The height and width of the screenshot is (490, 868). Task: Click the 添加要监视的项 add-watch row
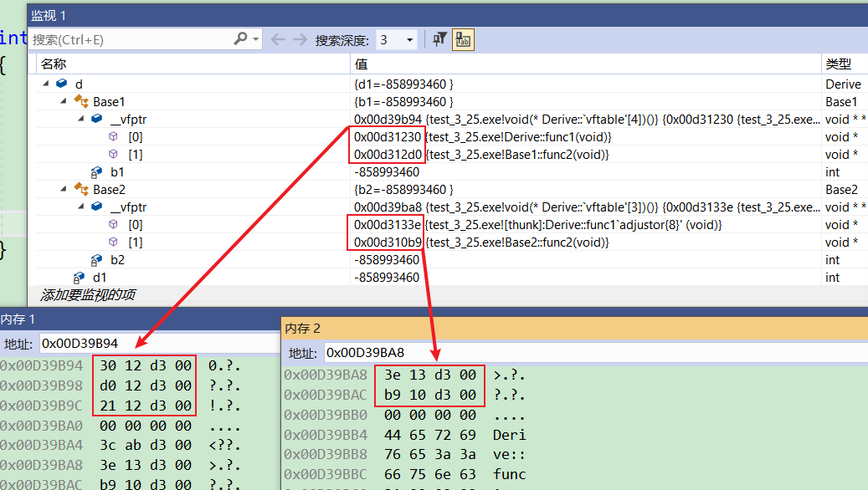pyautogui.click(x=88, y=294)
